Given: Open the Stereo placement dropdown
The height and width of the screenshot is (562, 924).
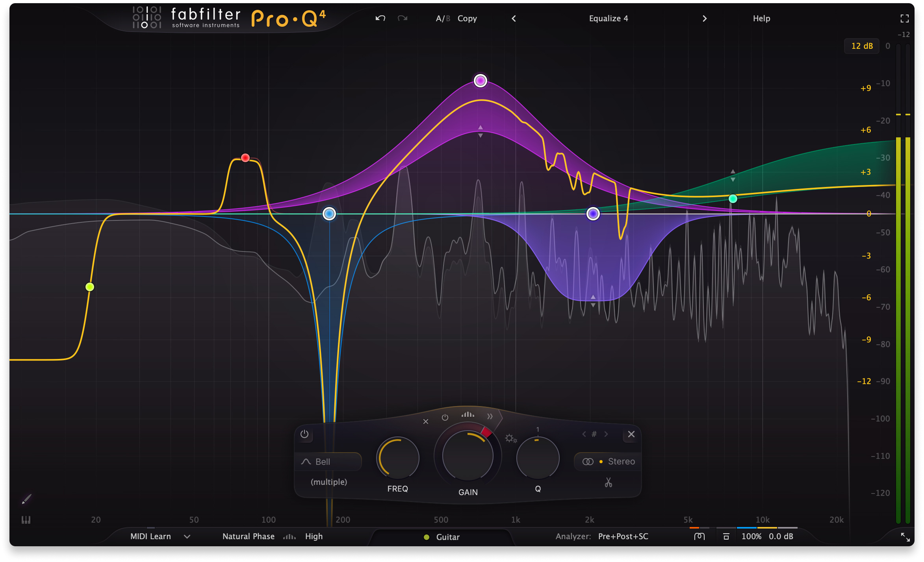Looking at the screenshot, I should coord(608,462).
